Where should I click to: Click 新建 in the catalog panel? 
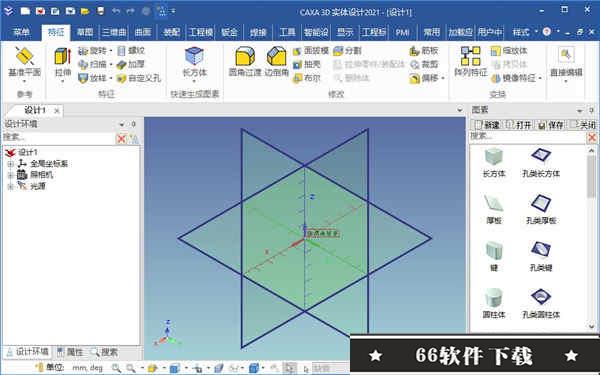coord(487,125)
